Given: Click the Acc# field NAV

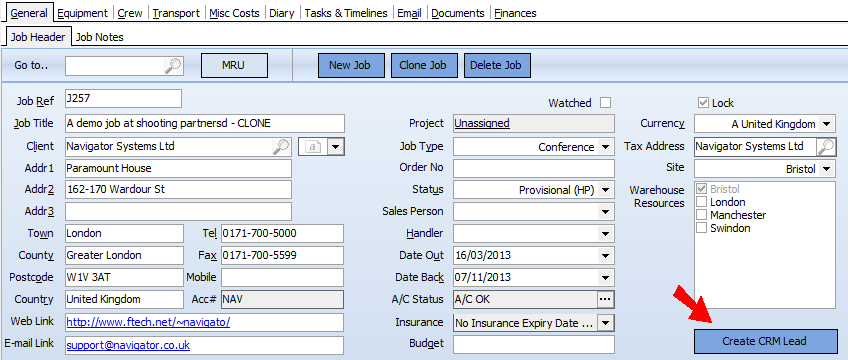Looking at the screenshot, I should pyautogui.click(x=282, y=299).
